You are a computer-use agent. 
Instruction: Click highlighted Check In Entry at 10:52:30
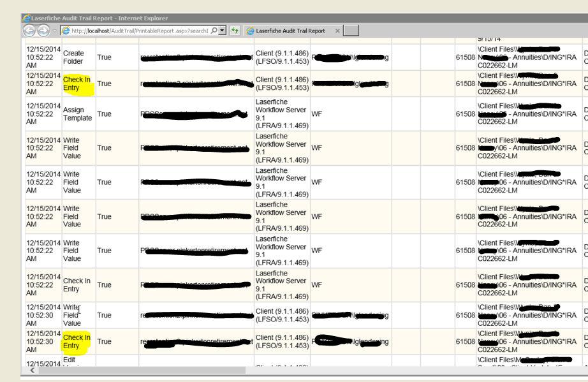tap(77, 342)
